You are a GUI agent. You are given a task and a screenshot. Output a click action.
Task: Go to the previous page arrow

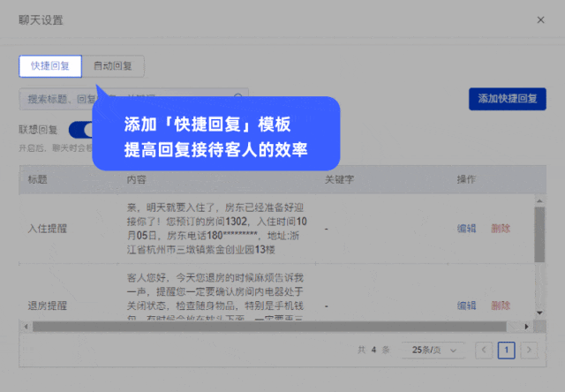tap(484, 350)
